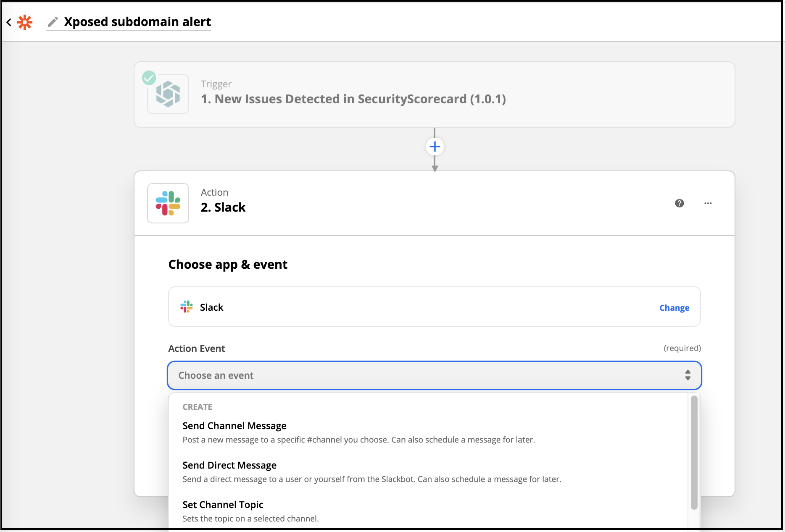Collapse the 2. Slack action step header

tap(435, 203)
